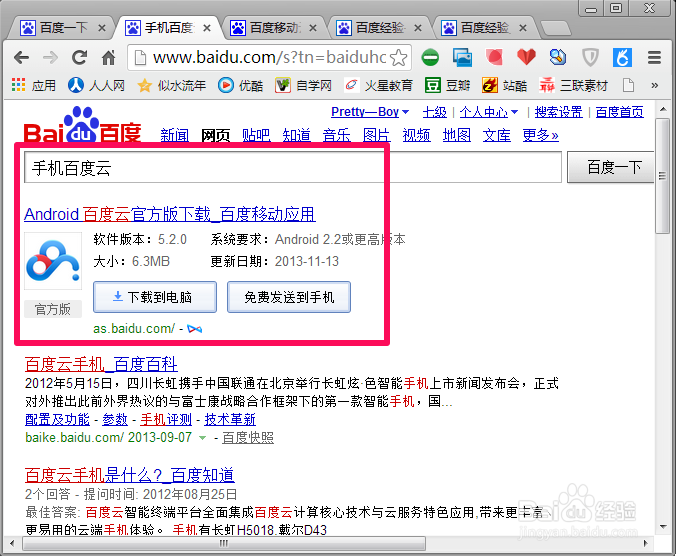Expand the arrow beside baike.baidu.com date

coord(202,438)
